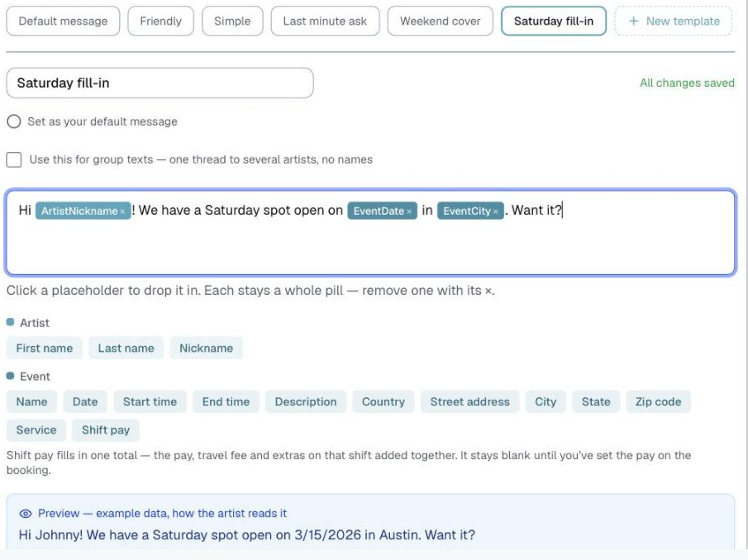Add the Street address placeholder
Image resolution: width=748 pixels, height=560 pixels.
point(470,401)
